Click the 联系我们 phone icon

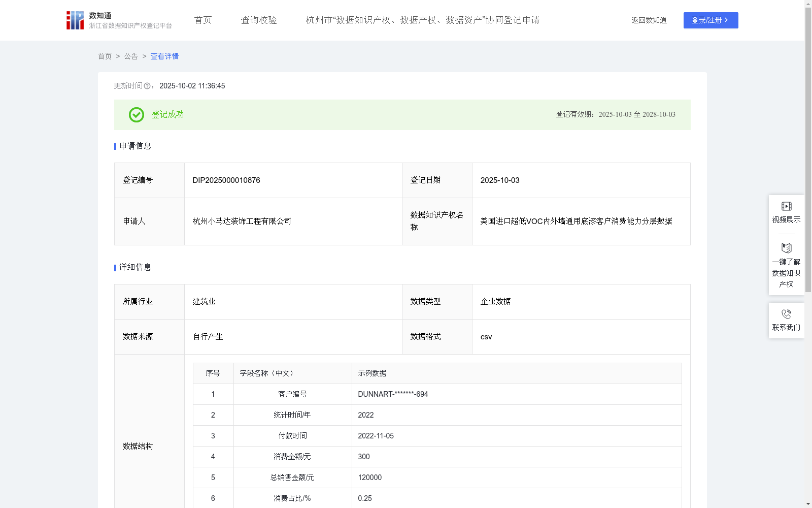(786, 314)
